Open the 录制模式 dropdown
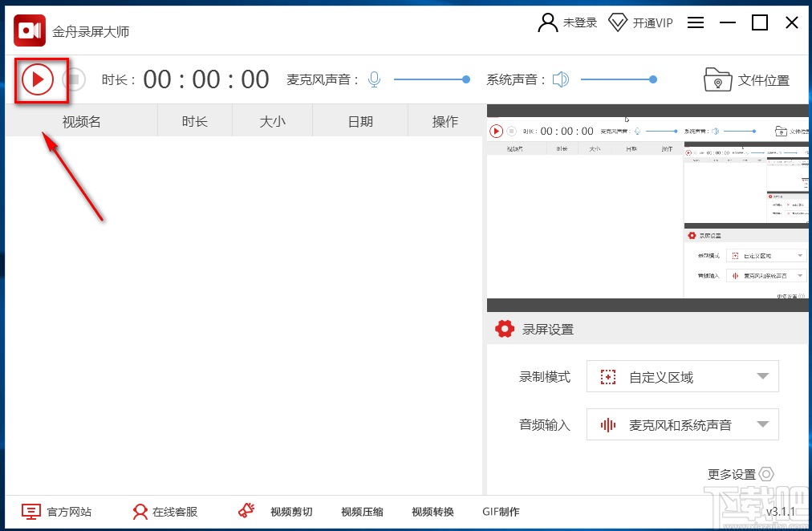 (683, 376)
